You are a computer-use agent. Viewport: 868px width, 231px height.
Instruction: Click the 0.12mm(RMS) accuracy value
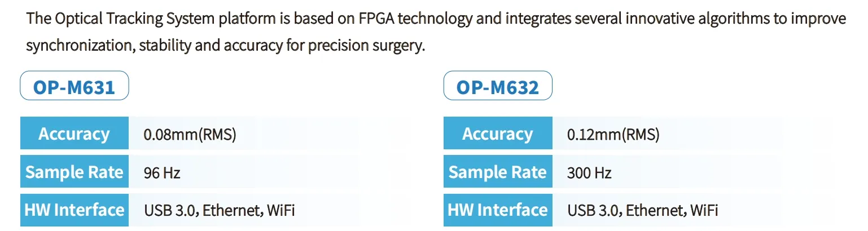point(613,135)
